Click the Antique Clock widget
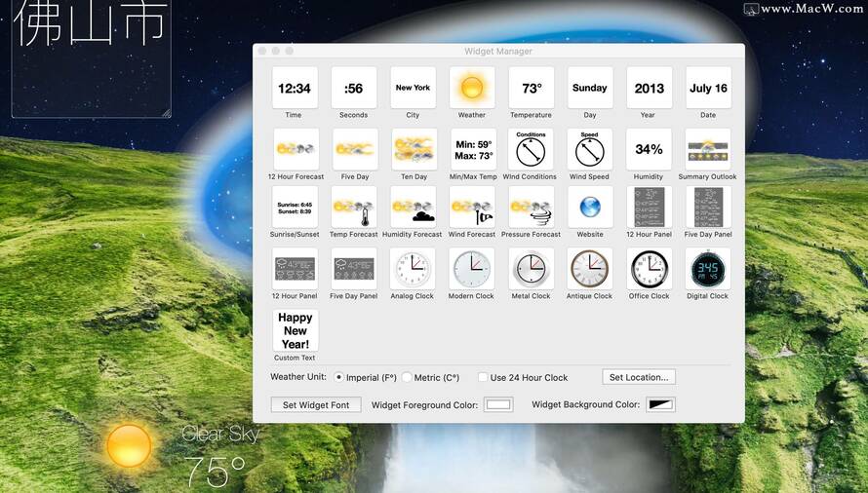868x493 pixels. pyautogui.click(x=589, y=269)
